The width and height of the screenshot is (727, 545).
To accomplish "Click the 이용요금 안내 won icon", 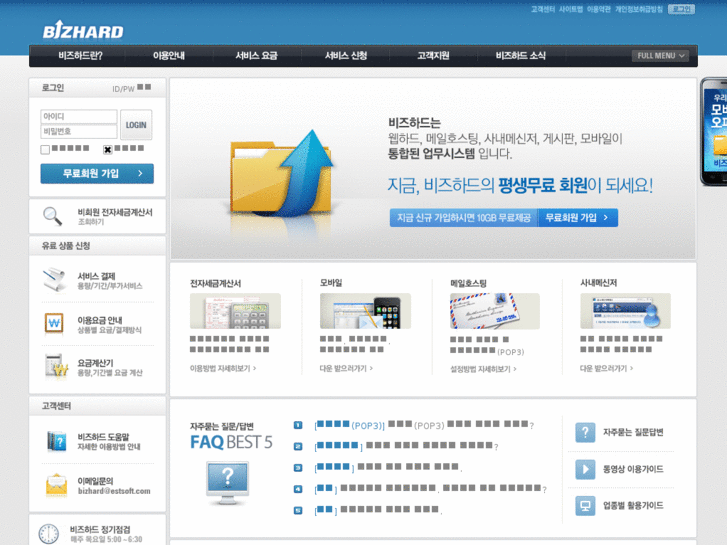I will pos(54,323).
